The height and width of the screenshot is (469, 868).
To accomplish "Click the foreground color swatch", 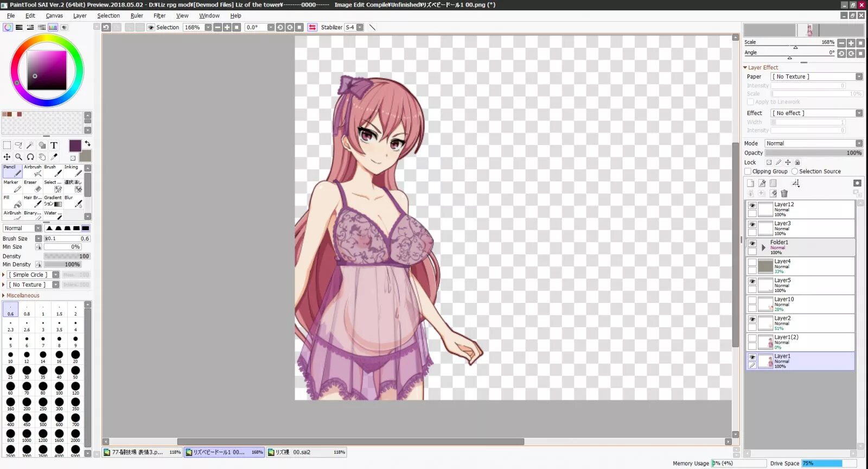I will (x=75, y=145).
